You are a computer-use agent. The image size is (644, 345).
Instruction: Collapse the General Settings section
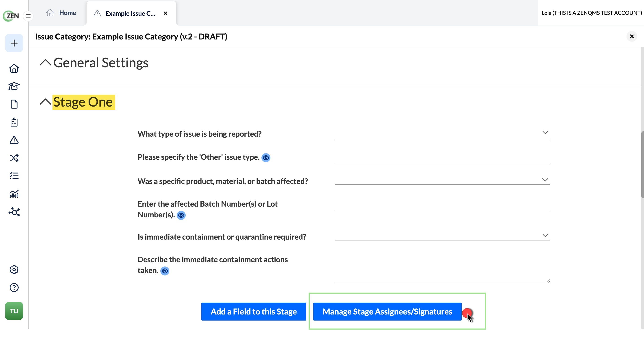click(45, 63)
